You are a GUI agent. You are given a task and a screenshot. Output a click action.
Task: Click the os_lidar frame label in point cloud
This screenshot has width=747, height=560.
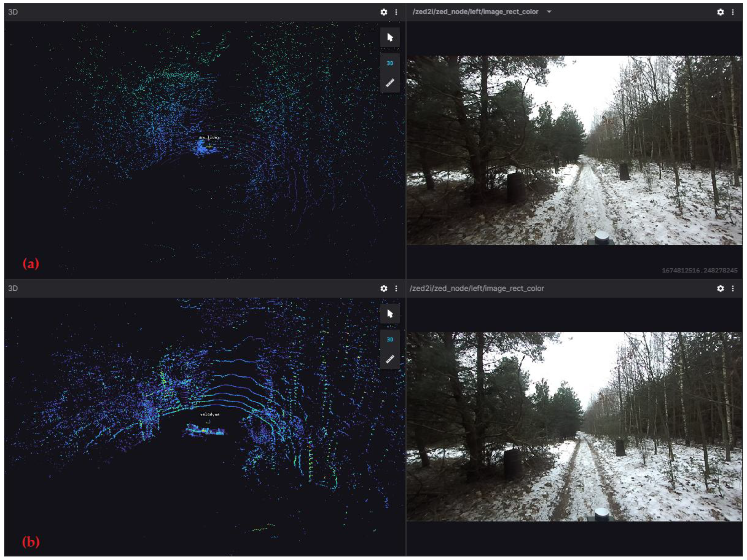pos(209,137)
